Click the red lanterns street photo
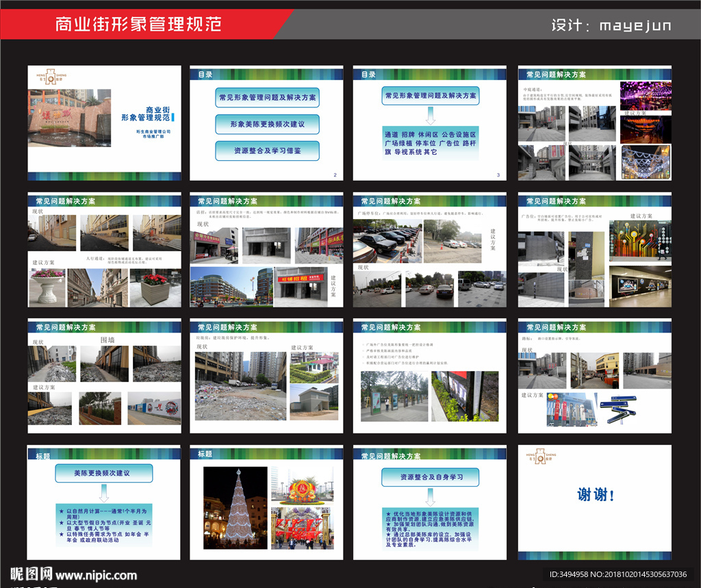Image resolution: width=701 pixels, height=588 pixels. point(302,528)
